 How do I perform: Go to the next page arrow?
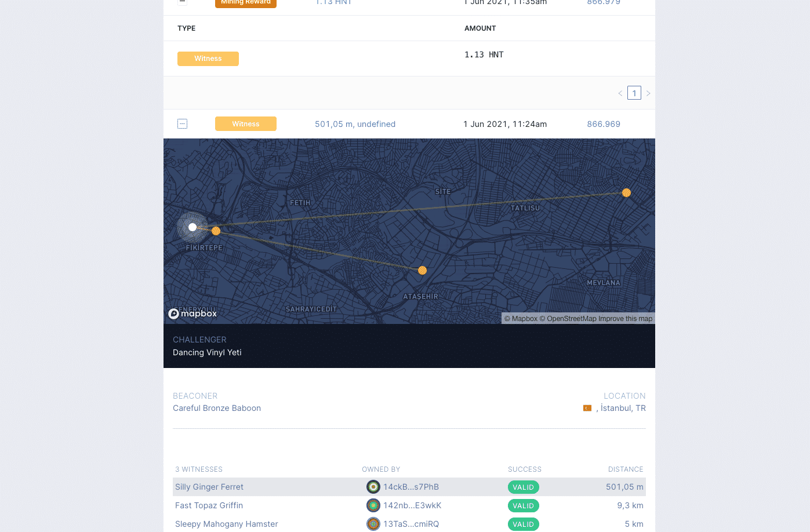(648, 93)
